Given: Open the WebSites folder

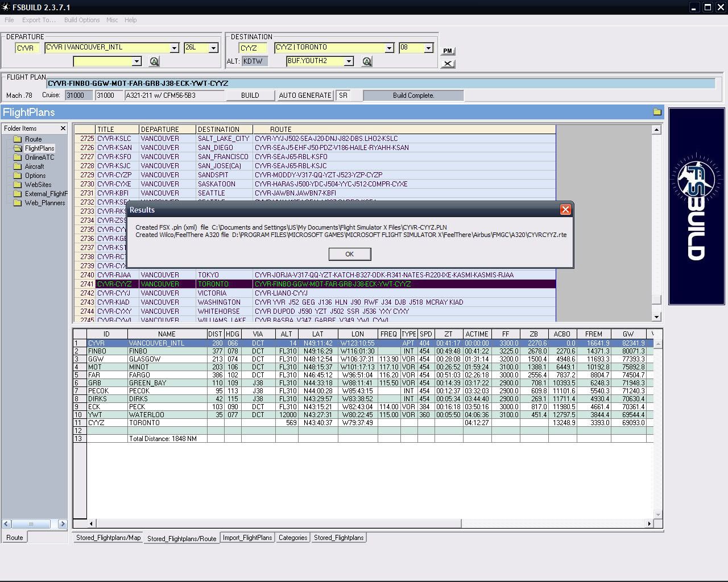Looking at the screenshot, I should point(38,185).
